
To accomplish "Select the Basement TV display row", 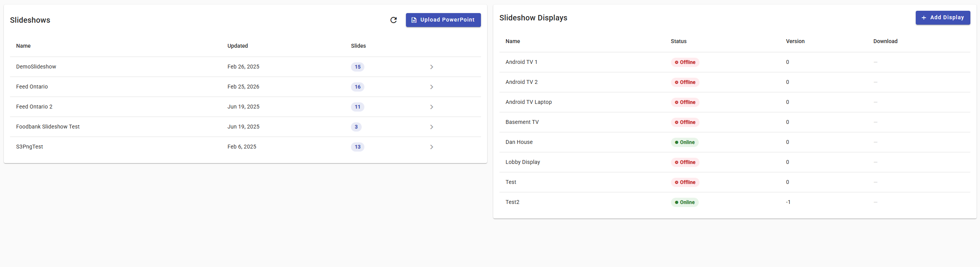I will pyautogui.click(x=522, y=122).
